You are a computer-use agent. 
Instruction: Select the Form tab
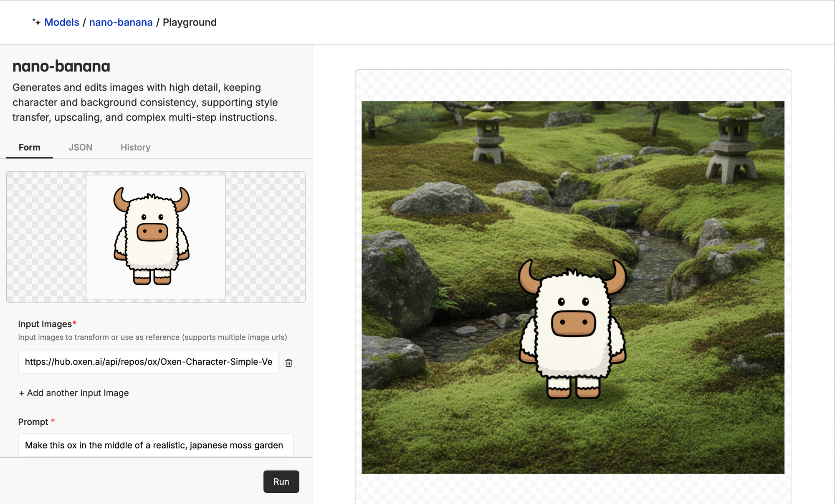[x=29, y=147]
